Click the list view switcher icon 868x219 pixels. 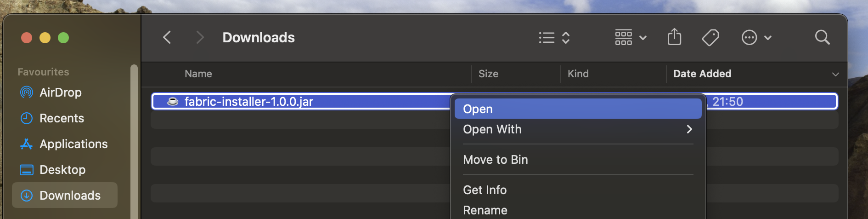click(x=554, y=37)
